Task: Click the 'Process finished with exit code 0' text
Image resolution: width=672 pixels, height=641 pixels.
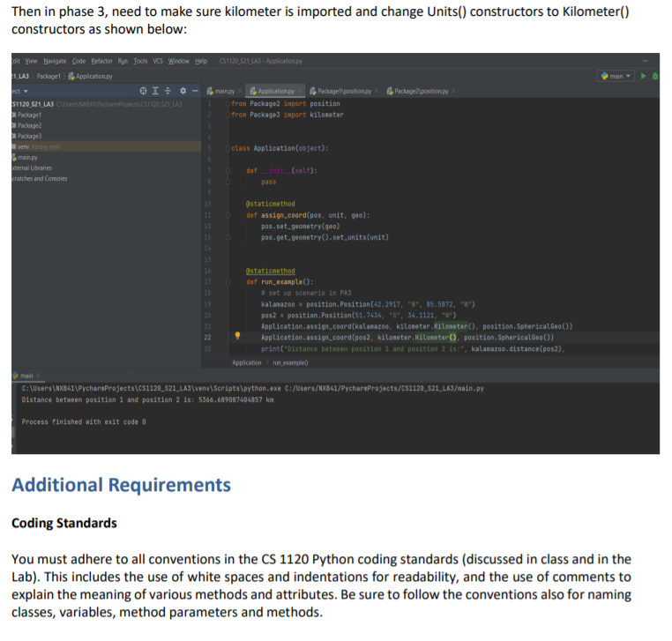Action: point(84,422)
